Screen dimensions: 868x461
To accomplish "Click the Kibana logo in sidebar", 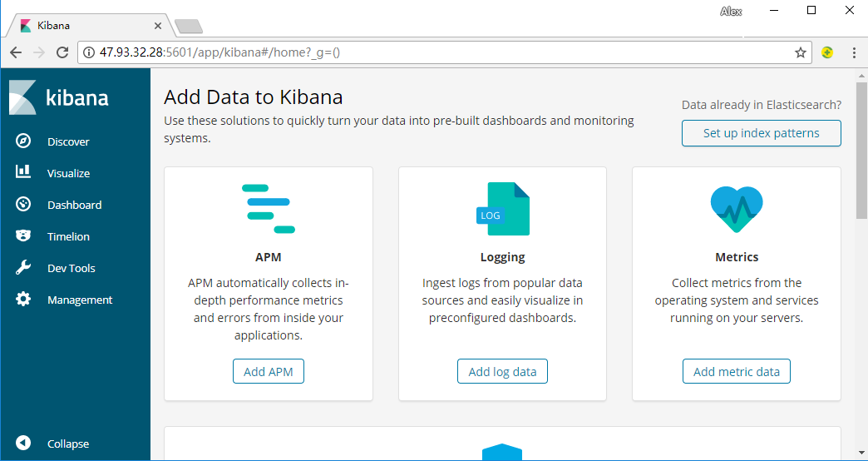I will pyautogui.click(x=59, y=97).
